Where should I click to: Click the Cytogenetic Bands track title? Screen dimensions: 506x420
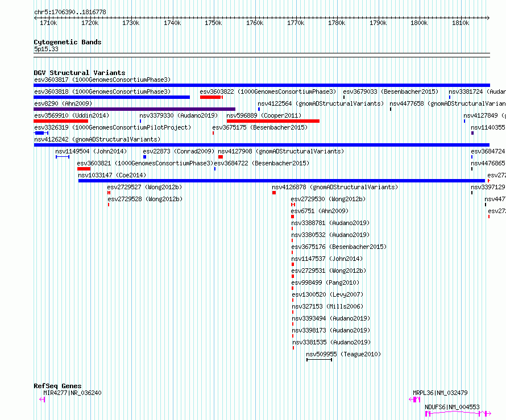(x=68, y=42)
